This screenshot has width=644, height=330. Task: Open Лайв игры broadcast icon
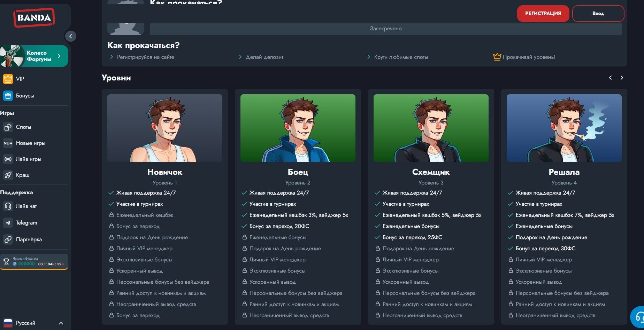(x=8, y=159)
